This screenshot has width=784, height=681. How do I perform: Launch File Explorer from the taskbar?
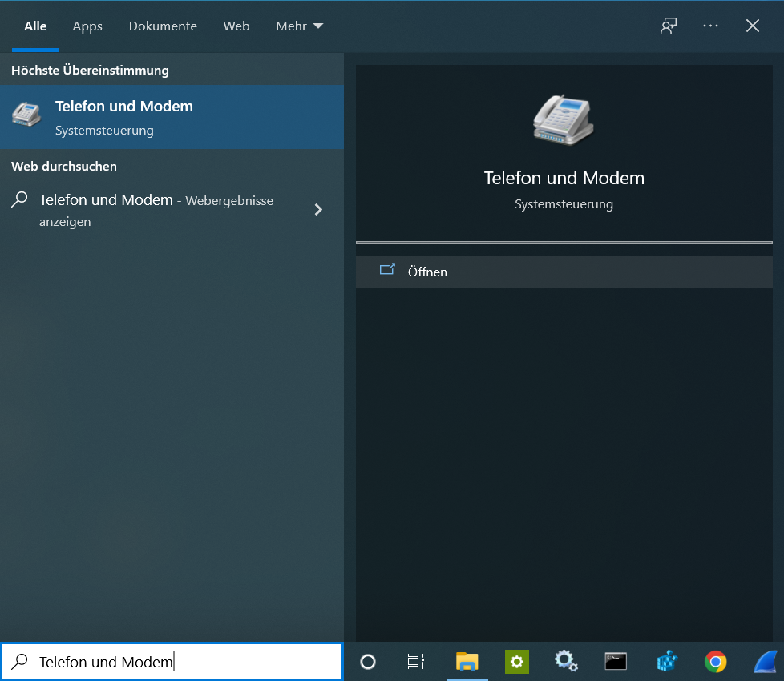click(467, 662)
